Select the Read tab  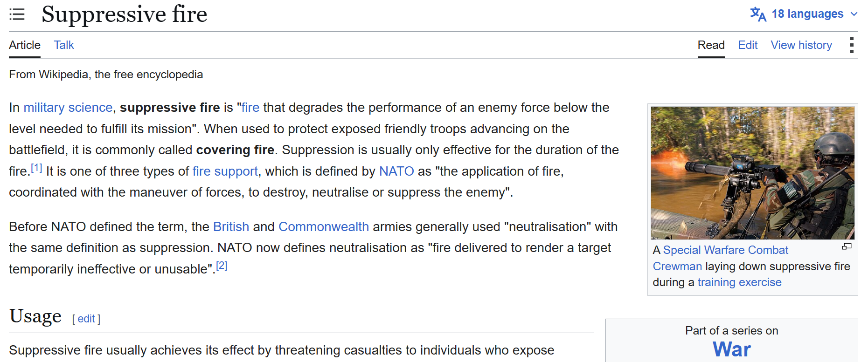tap(711, 45)
